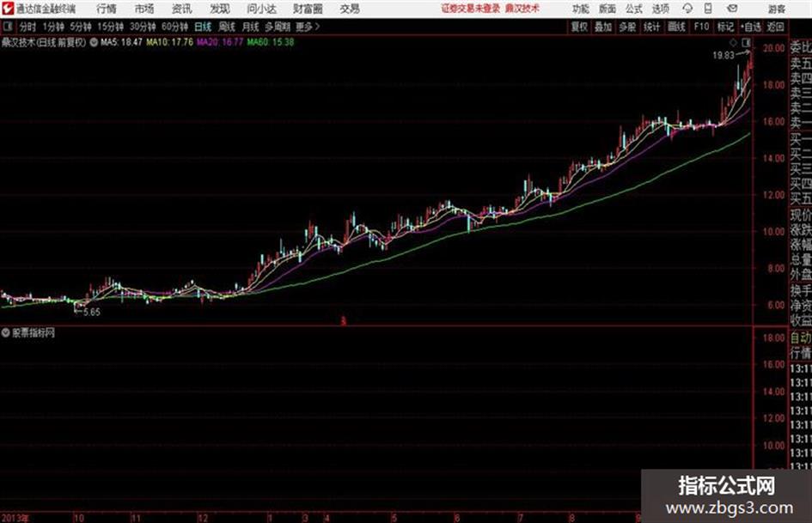Toggle the right panel icon above price axis
812x523 pixels.
click(746, 42)
